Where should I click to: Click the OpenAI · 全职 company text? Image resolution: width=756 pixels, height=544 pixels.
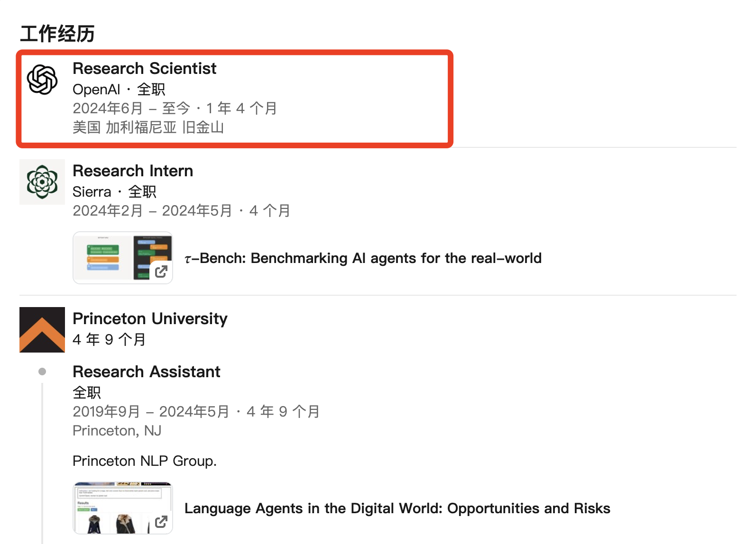pos(119,90)
